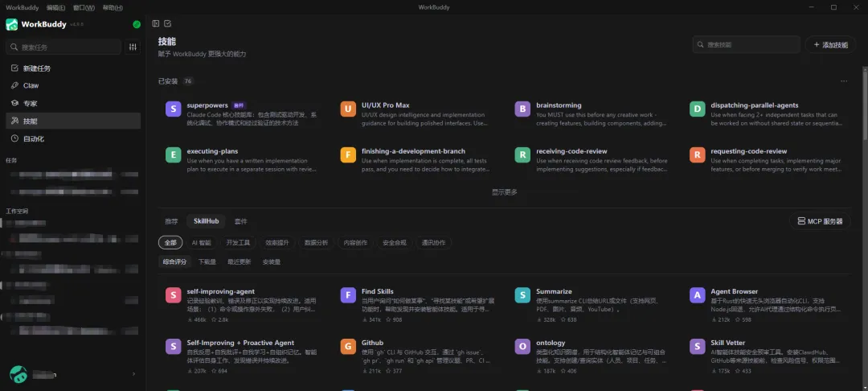Click the green R icon of receiving-code-review

[x=522, y=155]
